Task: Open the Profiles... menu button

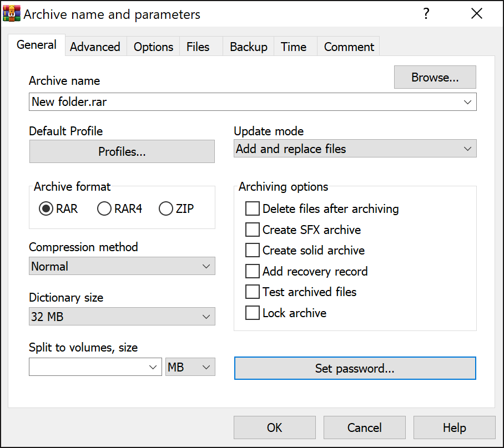Action: (122, 151)
